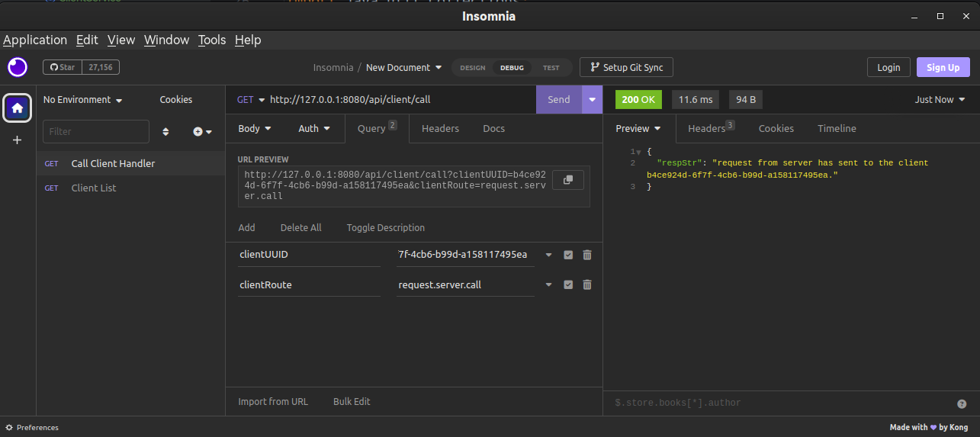Open the GET method dropdown
The image size is (980, 437).
point(251,100)
